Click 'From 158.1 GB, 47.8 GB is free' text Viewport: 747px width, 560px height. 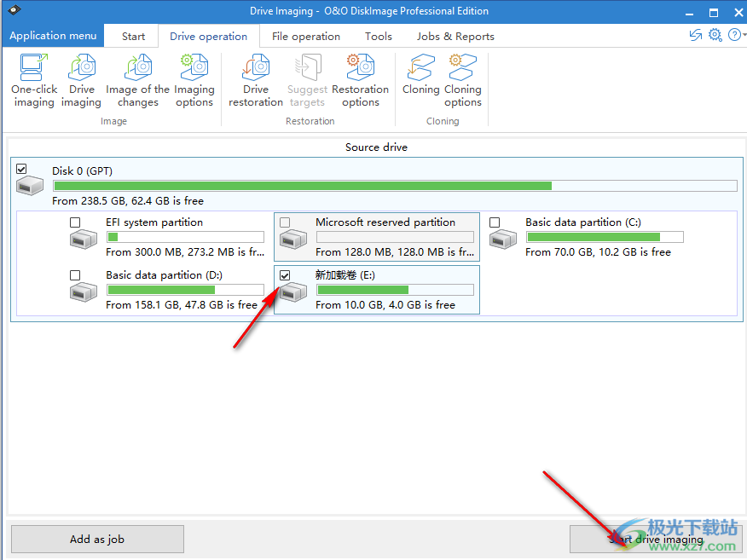(x=182, y=305)
